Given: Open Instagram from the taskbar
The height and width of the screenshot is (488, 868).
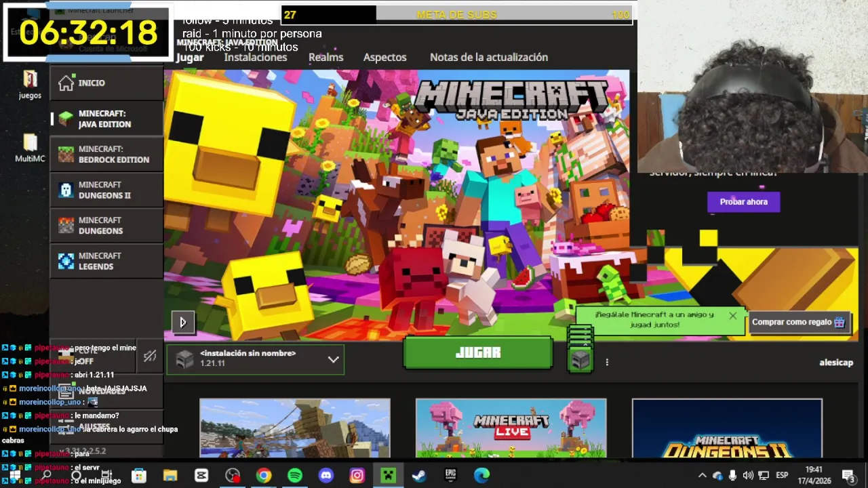Looking at the screenshot, I should point(357,476).
